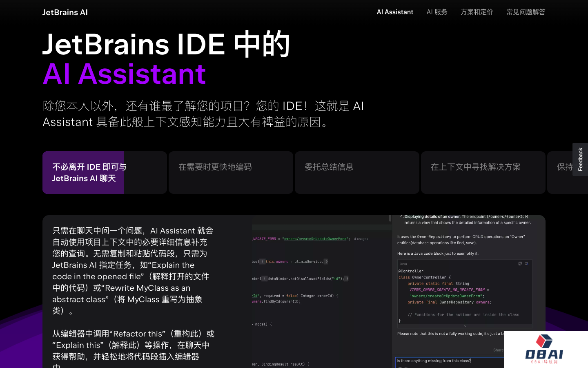Viewport: 588px width, 368px height.
Task: Click the editor vertical scrollbar
Action: pyautogui.click(x=390, y=218)
